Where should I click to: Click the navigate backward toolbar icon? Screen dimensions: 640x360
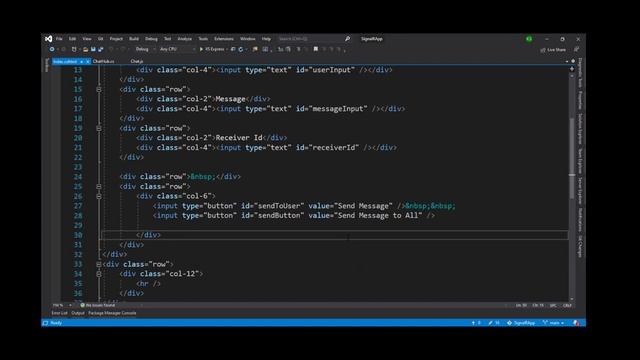point(52,49)
